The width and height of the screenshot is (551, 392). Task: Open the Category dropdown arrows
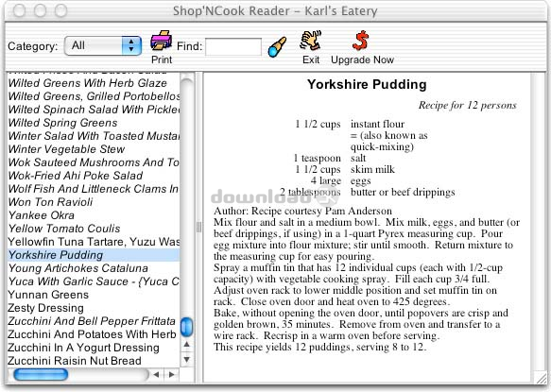[131, 45]
